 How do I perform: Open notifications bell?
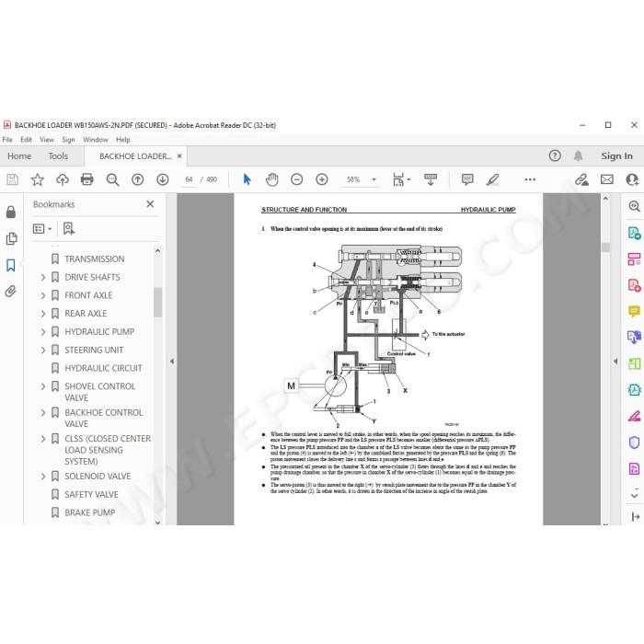(579, 155)
